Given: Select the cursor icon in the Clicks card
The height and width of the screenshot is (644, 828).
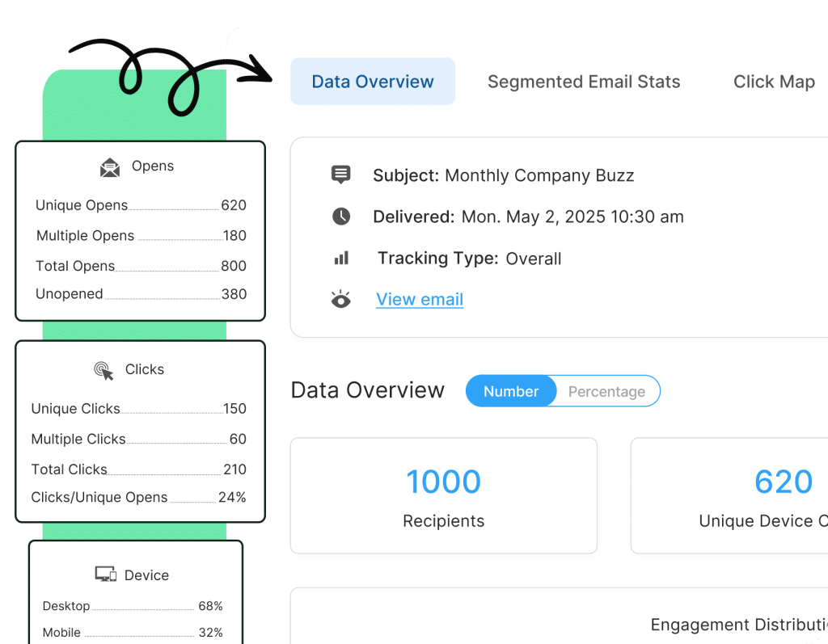Looking at the screenshot, I should (103, 368).
